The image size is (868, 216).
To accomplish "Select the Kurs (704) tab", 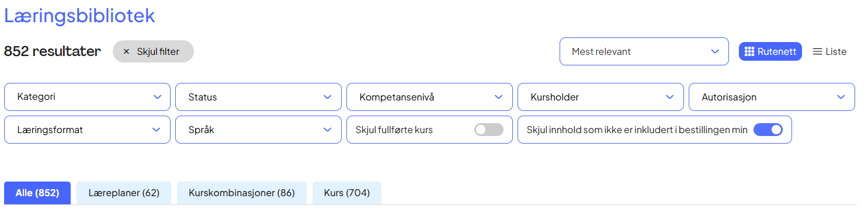I will (x=347, y=193).
